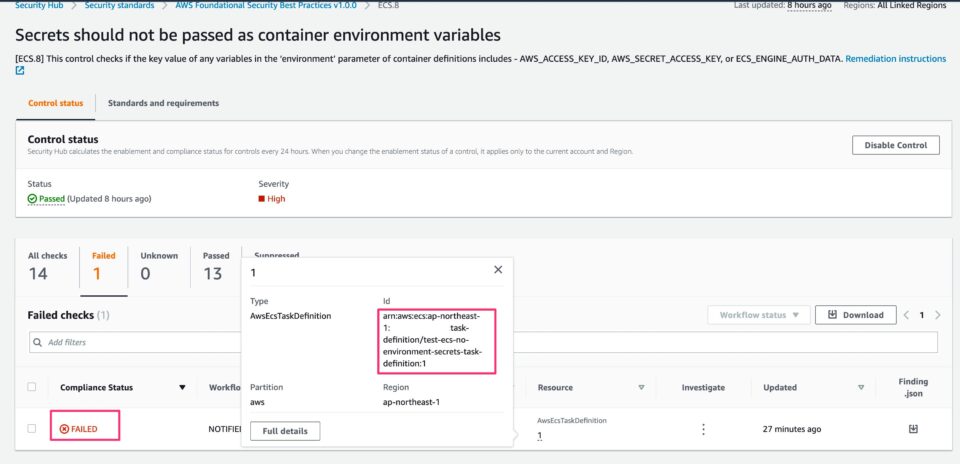
Task: Open the Remediation instructions link
Action: pos(895,59)
